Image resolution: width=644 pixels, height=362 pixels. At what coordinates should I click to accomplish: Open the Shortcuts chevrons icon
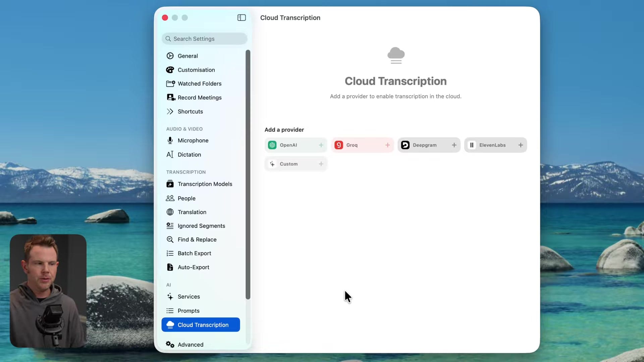170,112
